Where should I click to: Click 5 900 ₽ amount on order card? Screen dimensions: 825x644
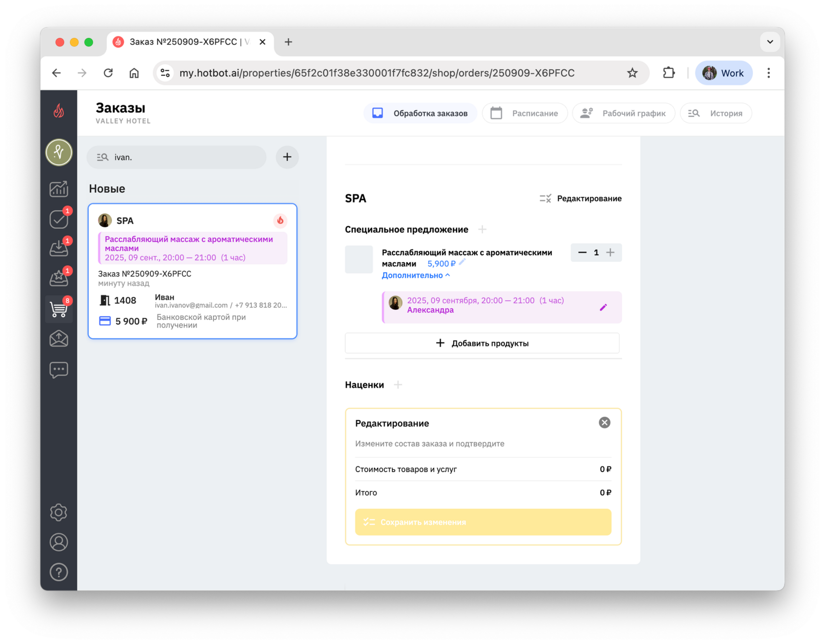[131, 321]
